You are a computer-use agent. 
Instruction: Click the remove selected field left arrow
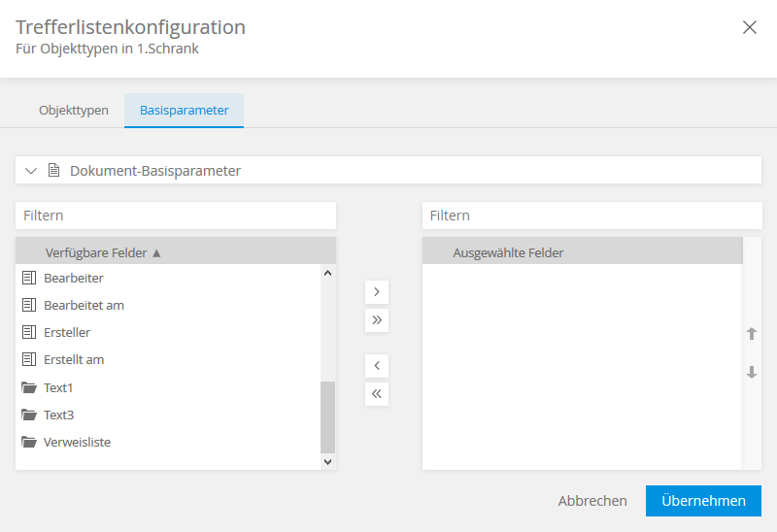pos(376,366)
